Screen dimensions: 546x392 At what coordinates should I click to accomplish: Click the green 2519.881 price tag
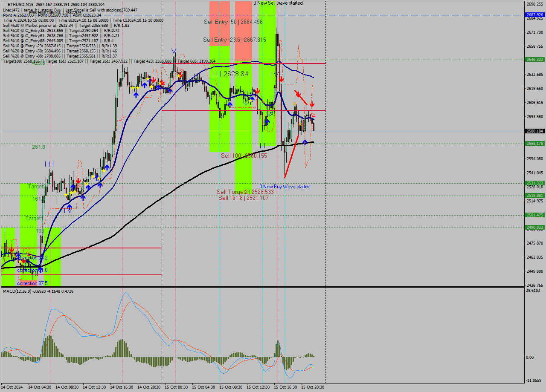point(534,195)
